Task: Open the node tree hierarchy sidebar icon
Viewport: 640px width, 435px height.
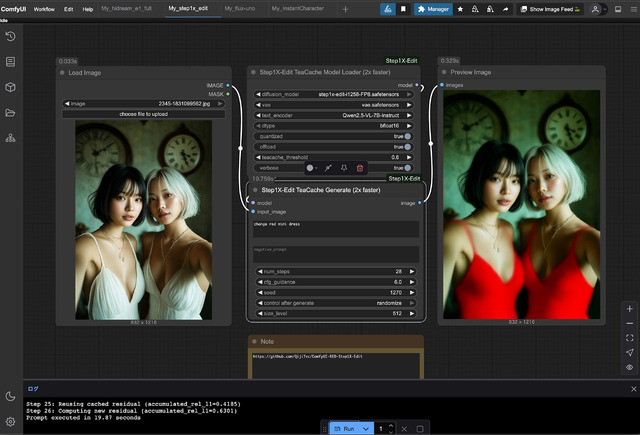Action: pyautogui.click(x=11, y=138)
